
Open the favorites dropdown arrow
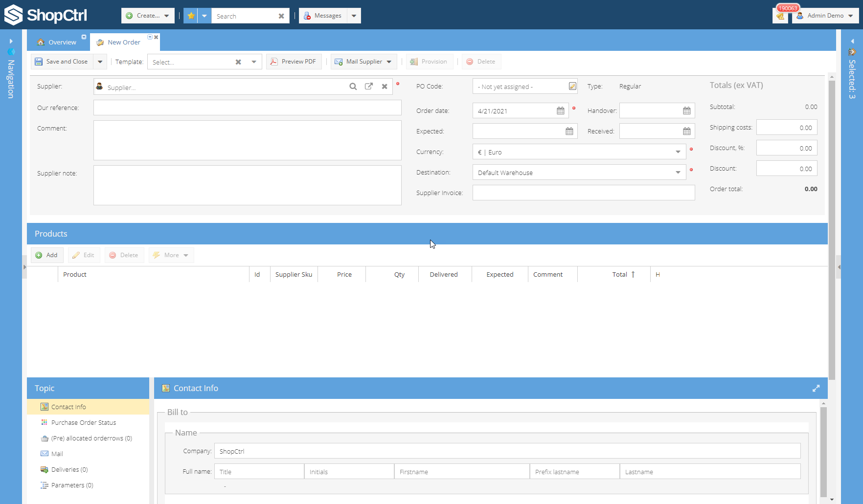pos(204,16)
